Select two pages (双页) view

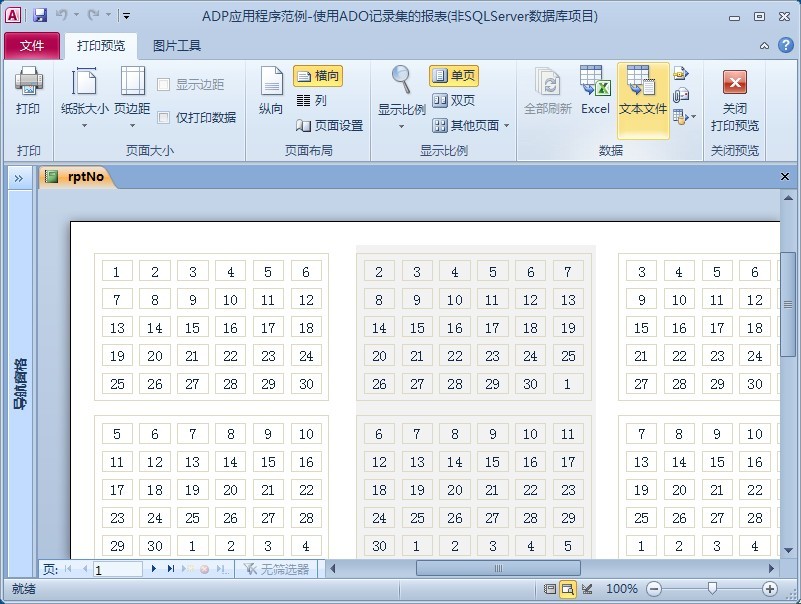(x=454, y=100)
